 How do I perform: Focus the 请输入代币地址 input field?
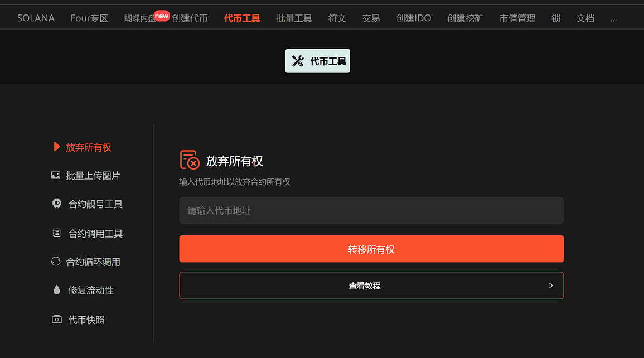coord(371,210)
